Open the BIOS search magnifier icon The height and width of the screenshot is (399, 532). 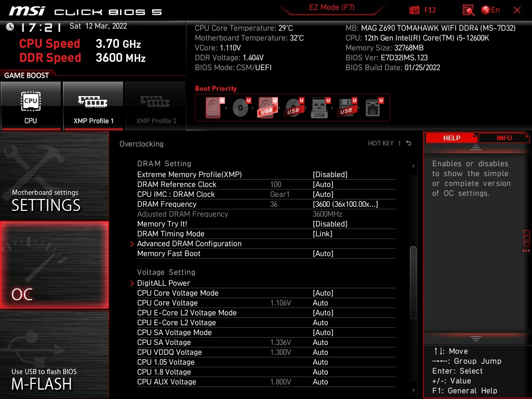pos(468,10)
